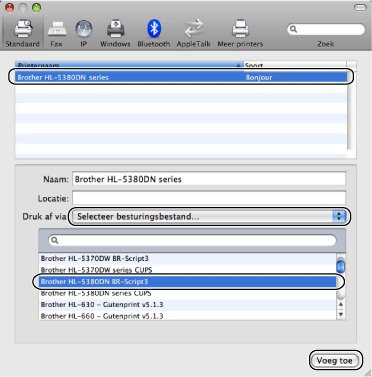Click the driver list scroll up arrow
This screenshot has height=377, width=372.
coord(341,304)
